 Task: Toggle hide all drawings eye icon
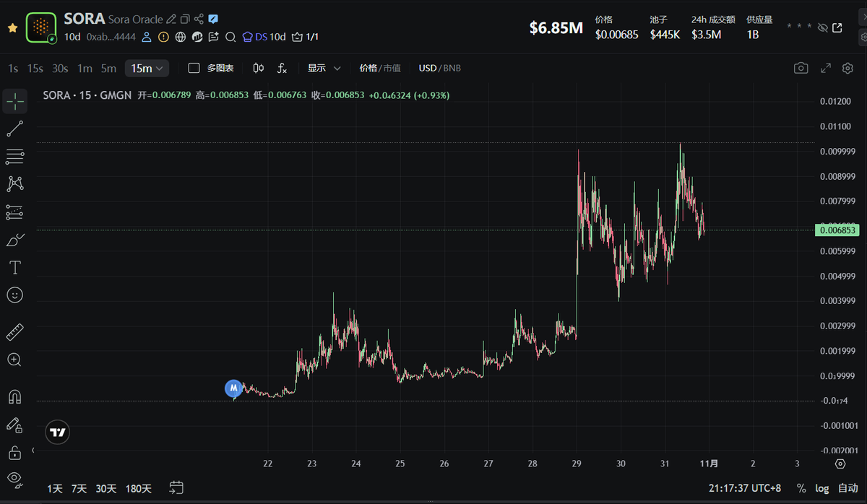pos(15,479)
